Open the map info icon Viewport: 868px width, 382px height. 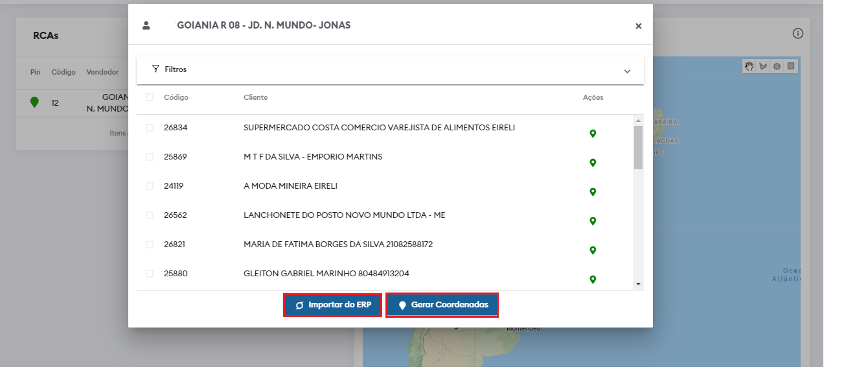(798, 34)
